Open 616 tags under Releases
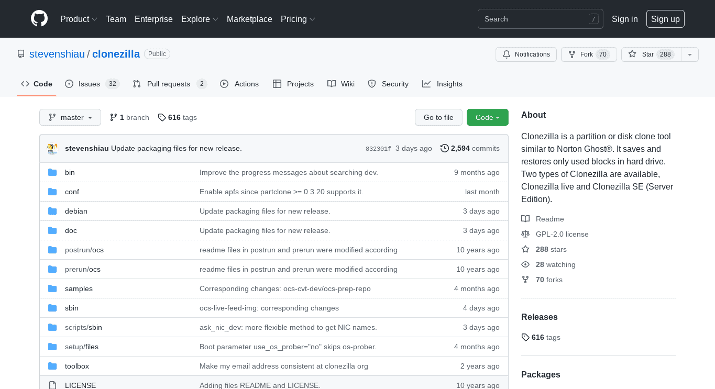715x389 pixels. pyautogui.click(x=541, y=337)
